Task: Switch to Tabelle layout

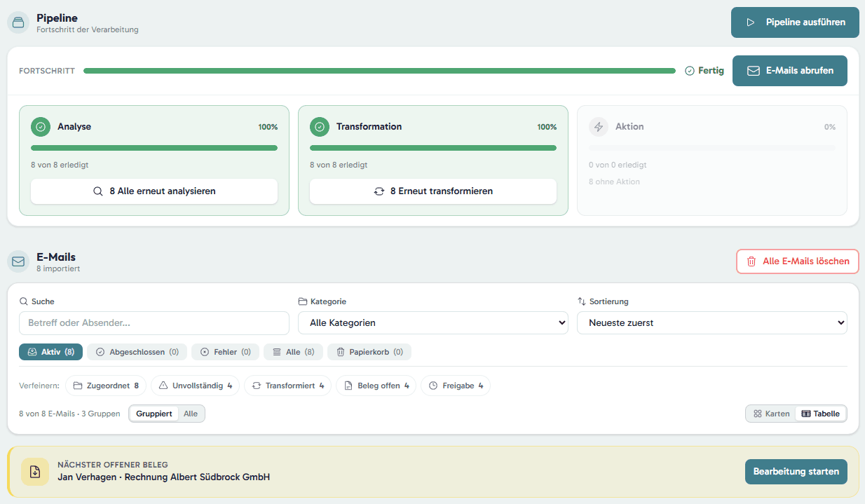Action: (820, 414)
